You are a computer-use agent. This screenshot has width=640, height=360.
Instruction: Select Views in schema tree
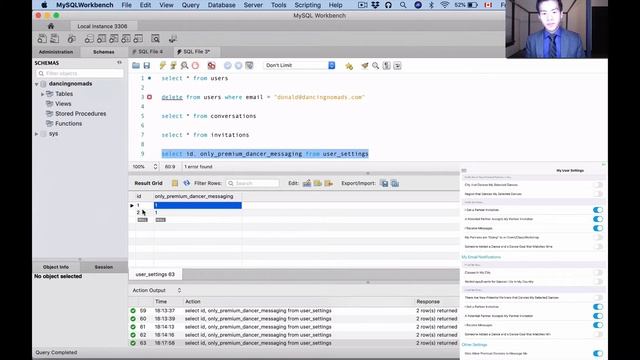click(x=63, y=104)
